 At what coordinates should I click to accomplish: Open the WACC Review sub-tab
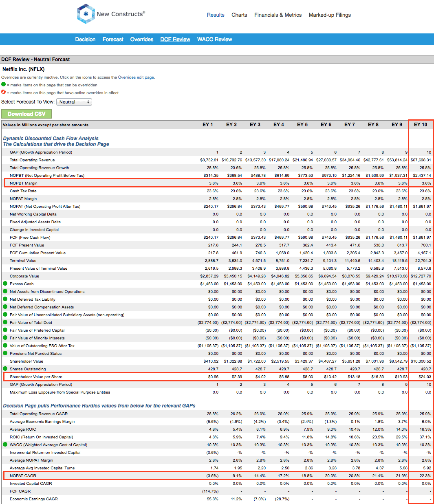(215, 40)
